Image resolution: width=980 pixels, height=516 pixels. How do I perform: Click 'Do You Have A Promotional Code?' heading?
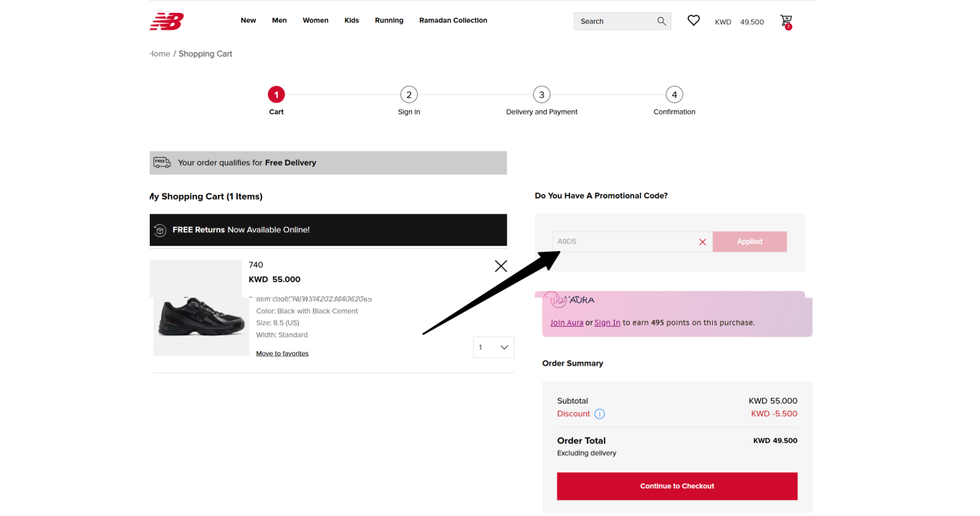pos(601,196)
